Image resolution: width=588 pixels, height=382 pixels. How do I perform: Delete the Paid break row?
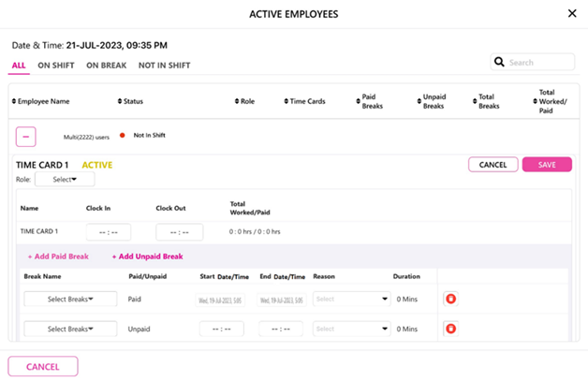pyautogui.click(x=450, y=300)
